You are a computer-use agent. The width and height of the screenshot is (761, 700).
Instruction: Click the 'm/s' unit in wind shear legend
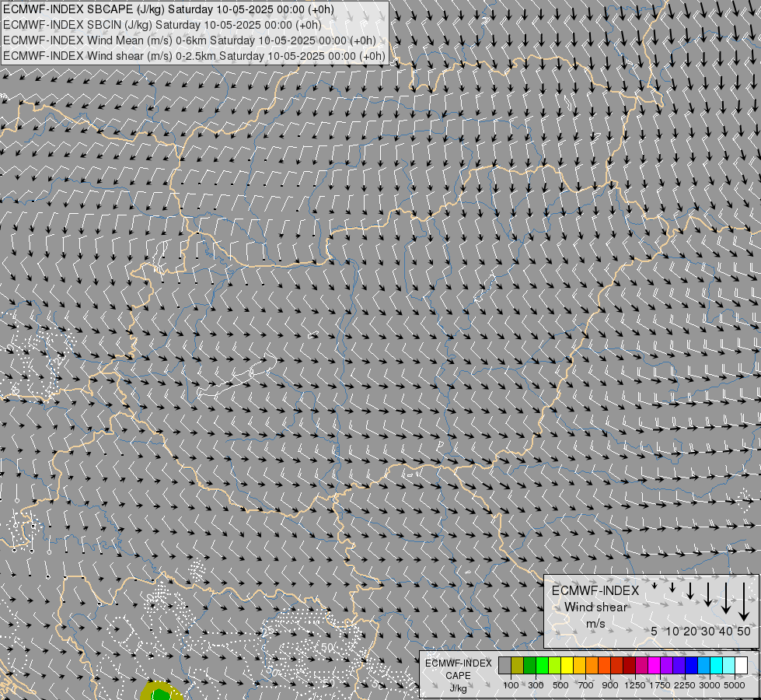[x=595, y=624]
